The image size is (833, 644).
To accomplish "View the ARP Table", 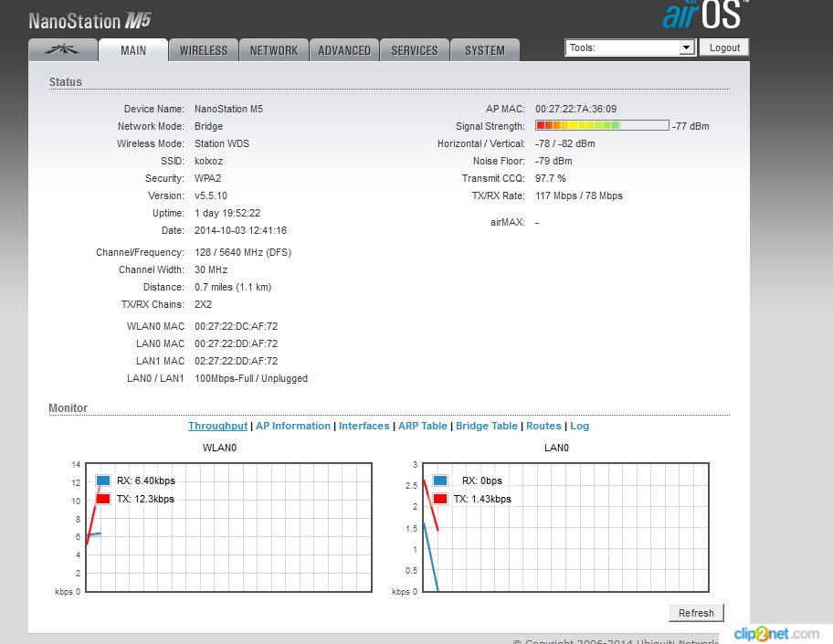I will [422, 426].
